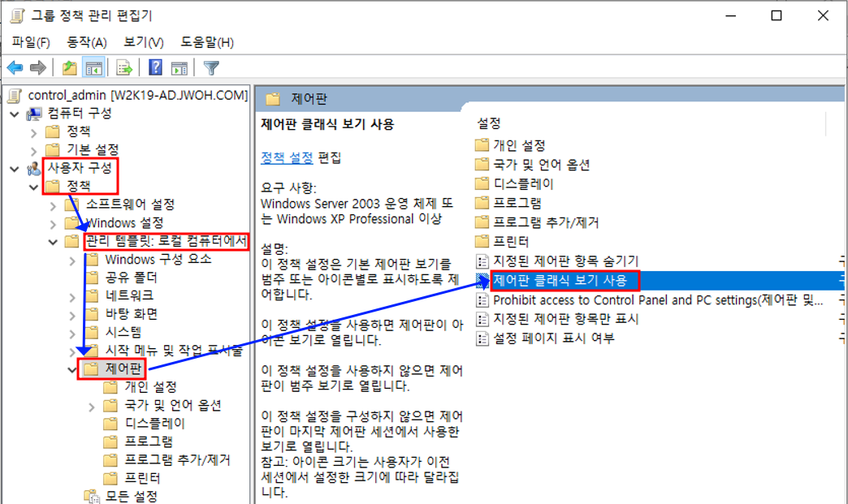Click the Back arrow toolbar icon

[15, 68]
